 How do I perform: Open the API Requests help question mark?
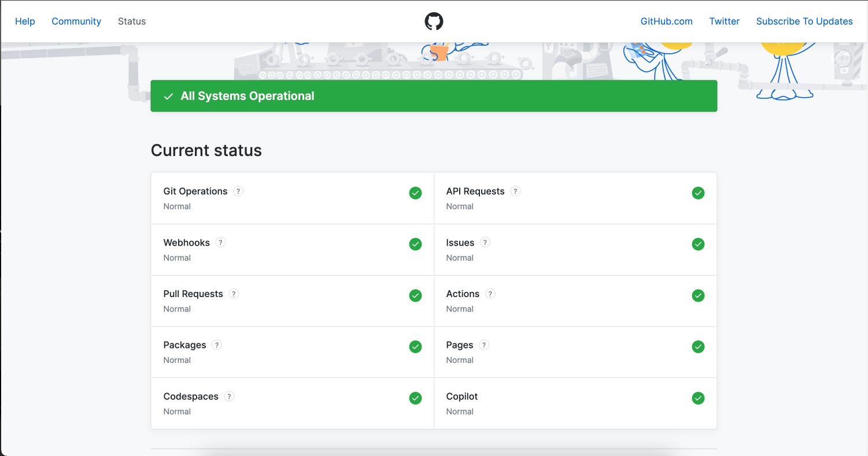point(516,191)
